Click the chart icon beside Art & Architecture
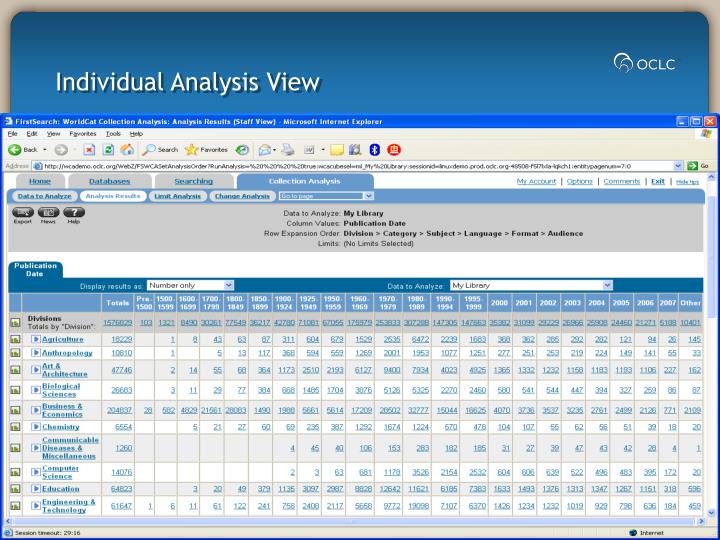This screenshot has height=540, width=720. click(x=15, y=370)
